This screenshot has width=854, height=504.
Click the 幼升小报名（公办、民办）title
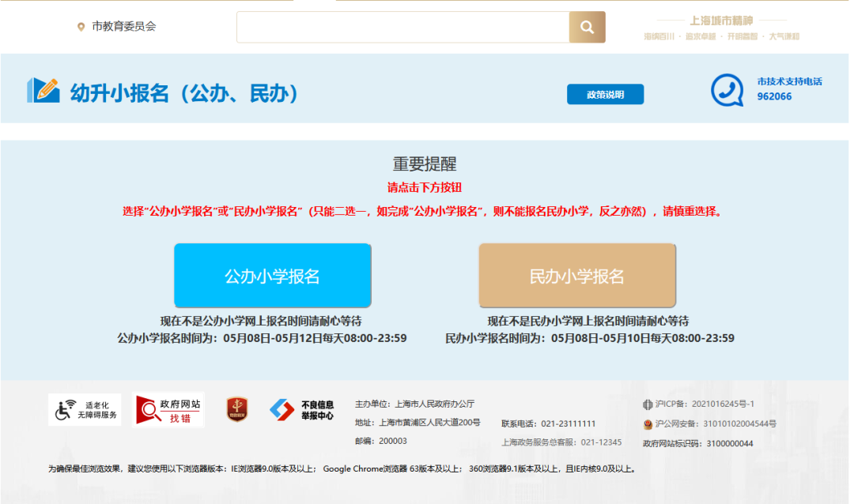[x=184, y=93]
